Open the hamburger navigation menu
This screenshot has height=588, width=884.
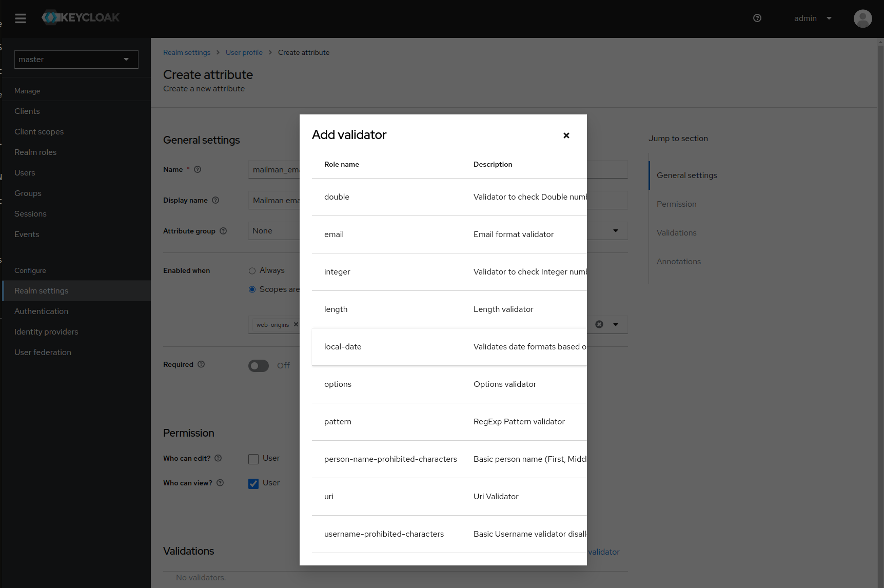click(x=21, y=18)
